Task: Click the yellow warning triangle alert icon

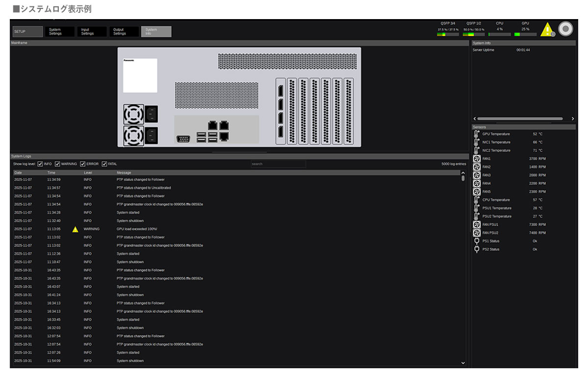Action: (547, 29)
